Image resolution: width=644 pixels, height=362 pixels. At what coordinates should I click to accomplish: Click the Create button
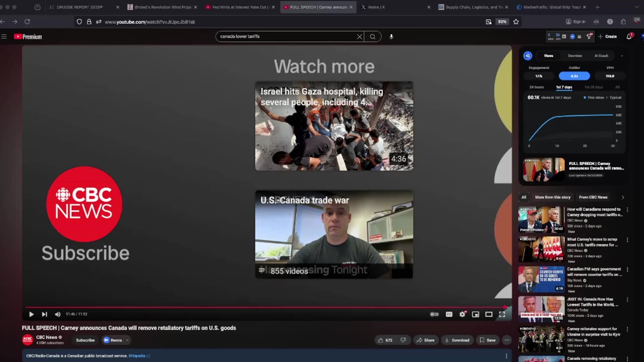tap(607, 37)
